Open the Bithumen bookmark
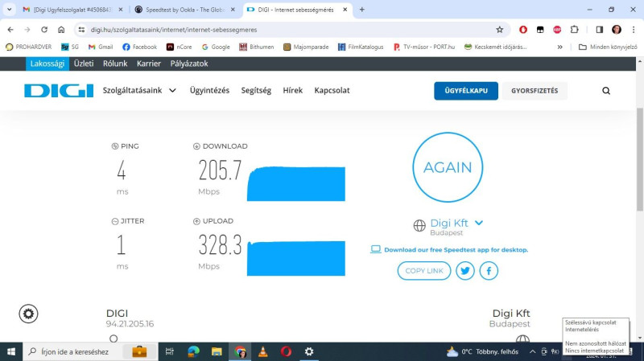The image size is (644, 361). [256, 47]
